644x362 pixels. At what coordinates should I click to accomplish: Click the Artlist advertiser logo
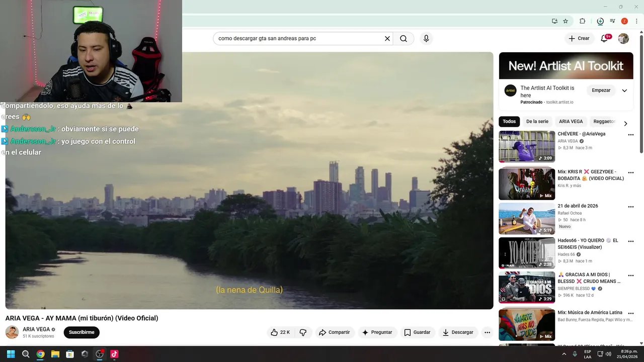(511, 91)
